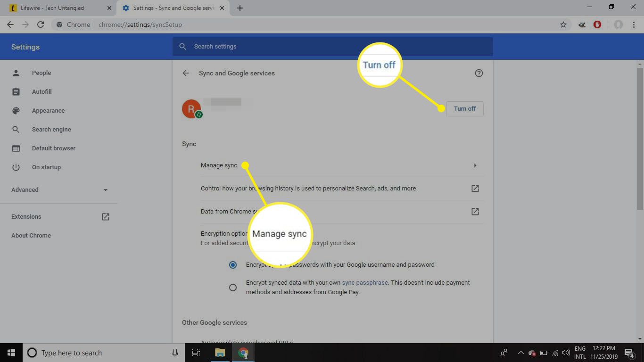
Task: Click the Type here to search box
Action: (x=103, y=353)
